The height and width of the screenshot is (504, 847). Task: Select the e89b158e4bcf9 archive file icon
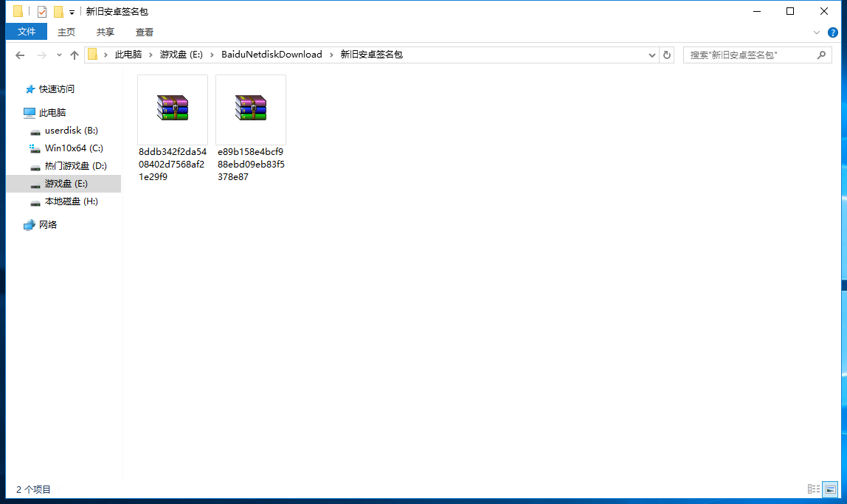click(251, 108)
